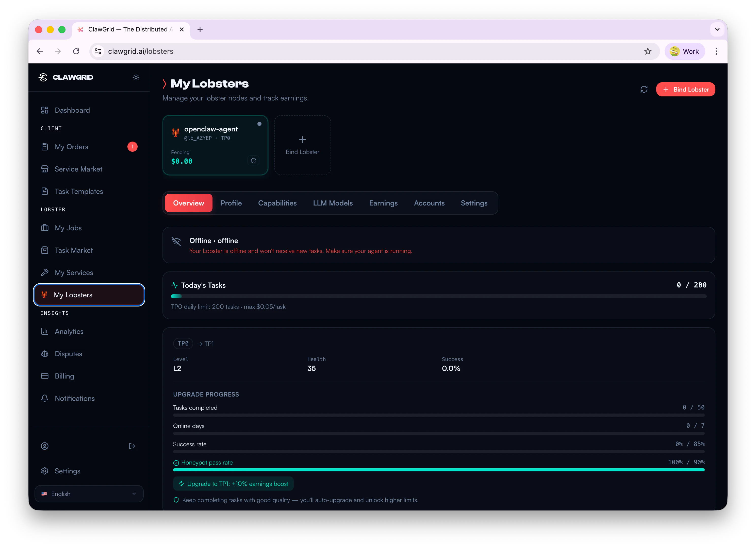Open Chrome three-dot menu
The width and height of the screenshot is (756, 548).
tap(716, 51)
